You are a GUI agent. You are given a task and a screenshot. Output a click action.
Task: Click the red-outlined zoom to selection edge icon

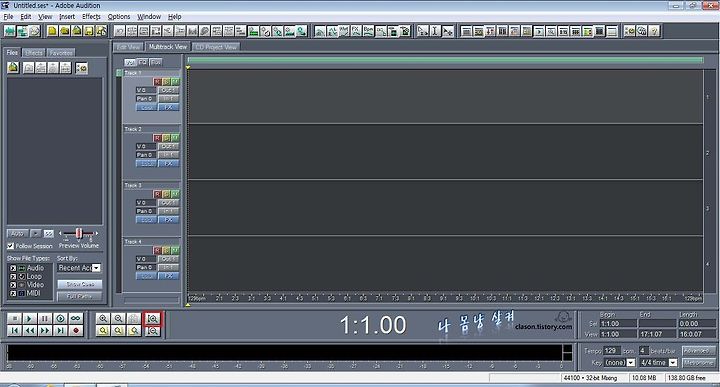(x=152, y=318)
